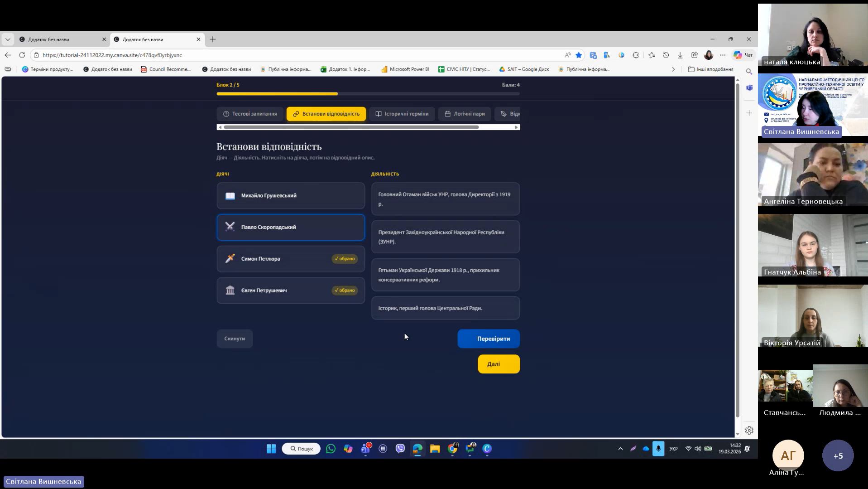Open WhatsApp from the taskbar
868x489 pixels.
[331, 449]
